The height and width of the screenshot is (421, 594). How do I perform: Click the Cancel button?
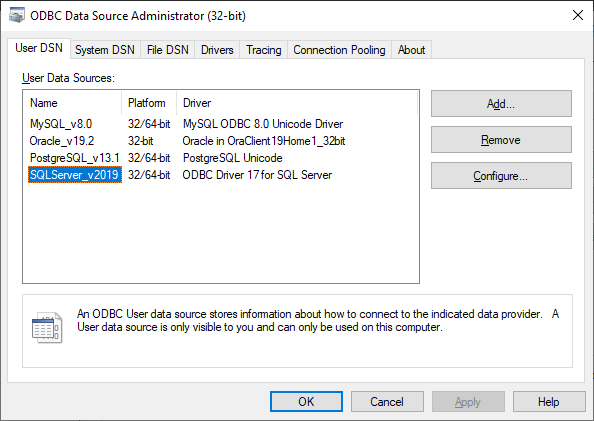pyautogui.click(x=387, y=402)
